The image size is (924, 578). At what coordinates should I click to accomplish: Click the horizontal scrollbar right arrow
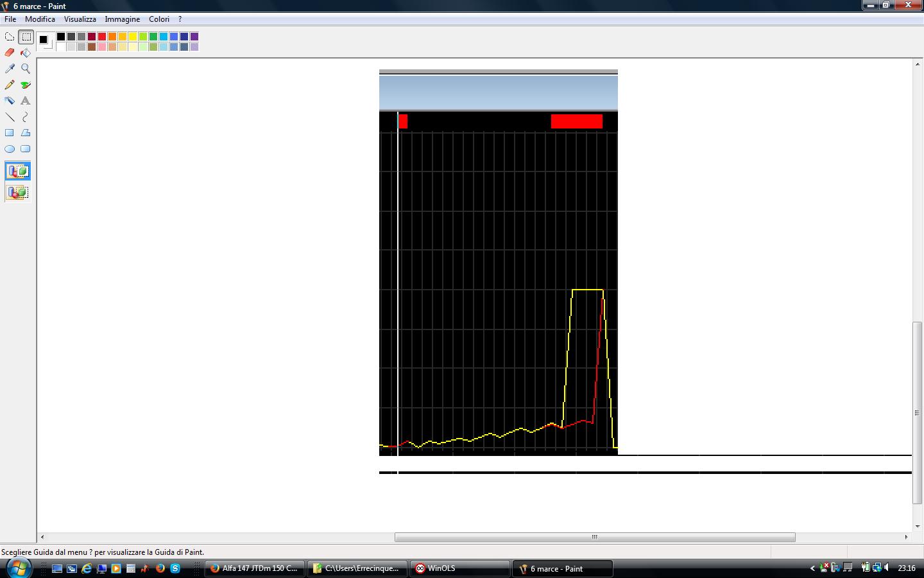click(906, 537)
